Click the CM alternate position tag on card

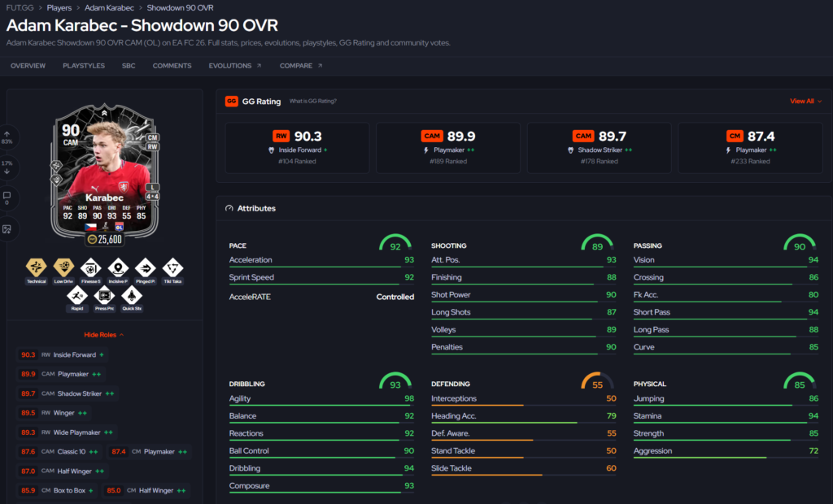pos(152,137)
